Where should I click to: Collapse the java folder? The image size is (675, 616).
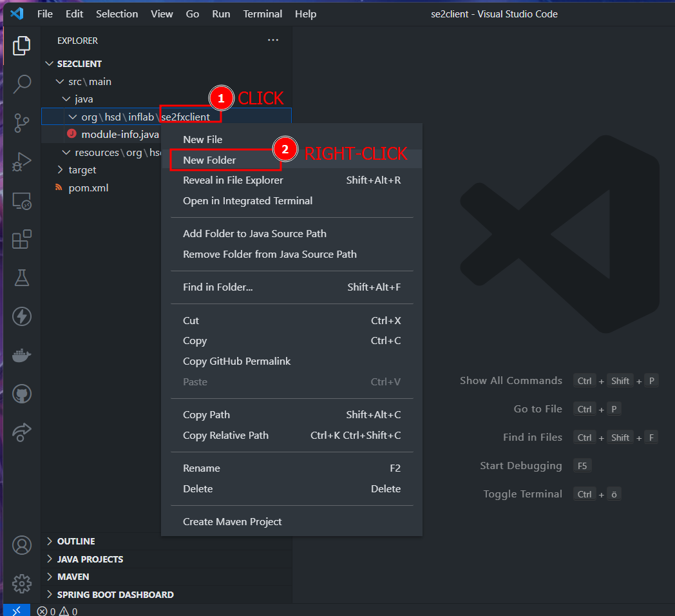(66, 99)
